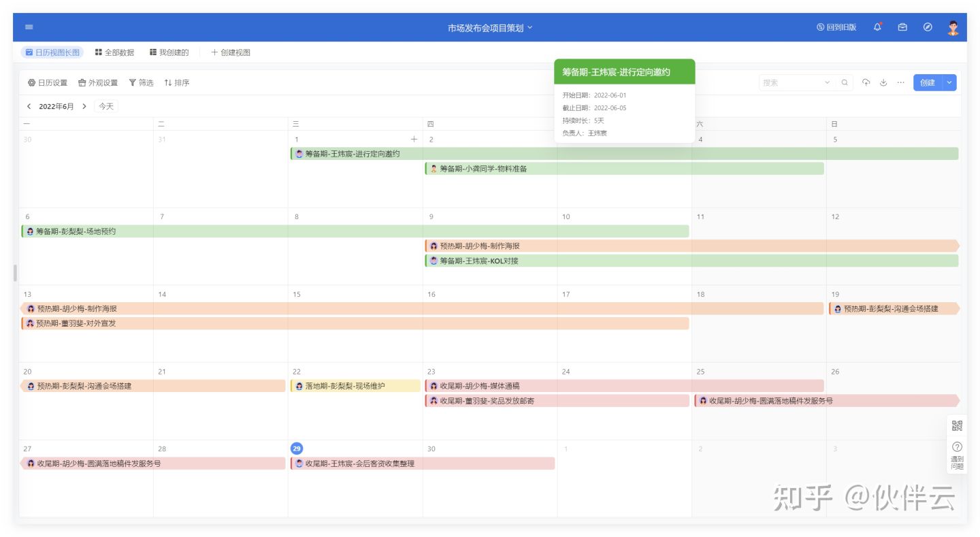Open the user avatar profile menu
Image resolution: width=980 pixels, height=537 pixels.
click(x=953, y=27)
